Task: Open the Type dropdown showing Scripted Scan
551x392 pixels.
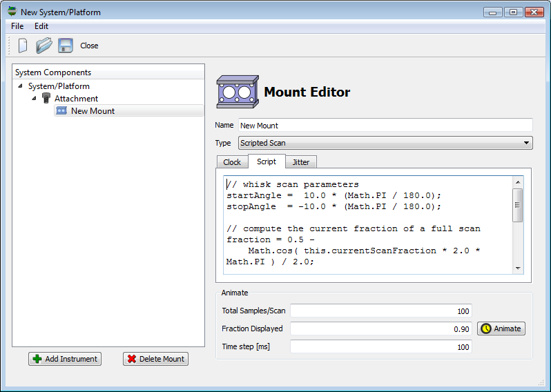Action: (385, 143)
